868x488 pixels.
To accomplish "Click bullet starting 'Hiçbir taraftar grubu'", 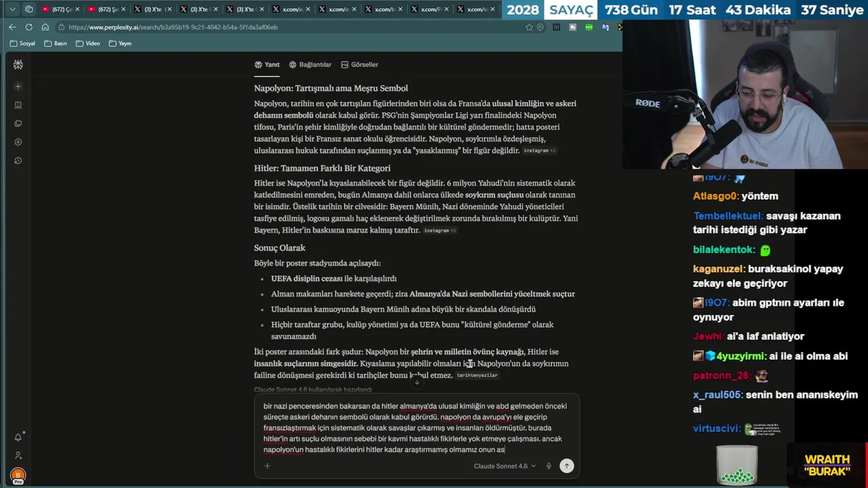I will tap(412, 330).
